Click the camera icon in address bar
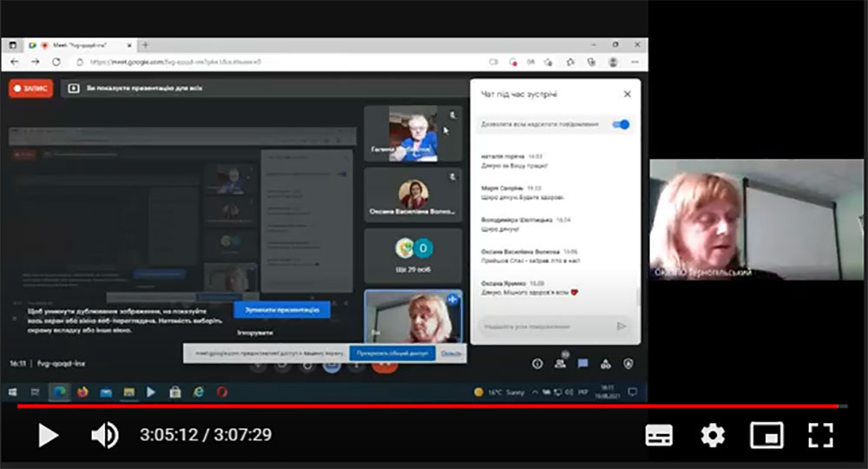The width and height of the screenshot is (868, 469). [493, 62]
